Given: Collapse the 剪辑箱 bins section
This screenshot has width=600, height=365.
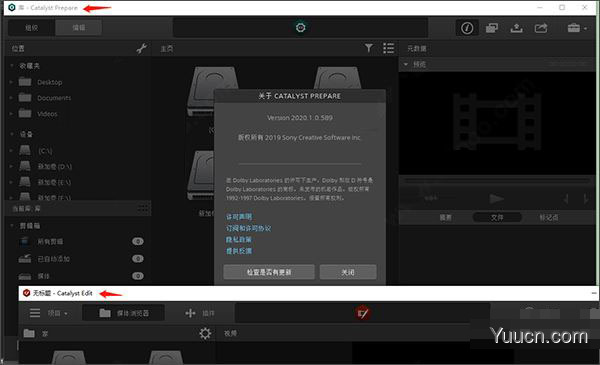Looking at the screenshot, I should [11, 225].
